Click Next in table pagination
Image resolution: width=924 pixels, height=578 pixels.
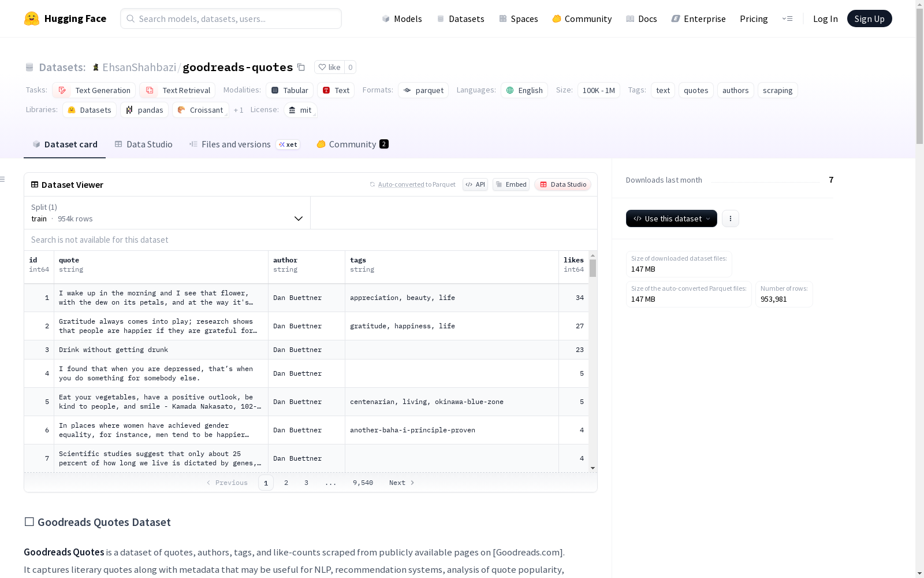(x=402, y=483)
